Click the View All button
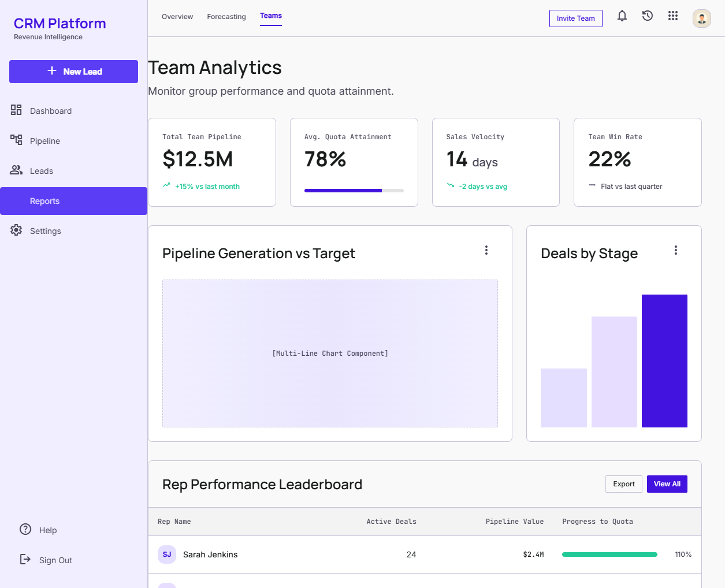 tap(667, 484)
